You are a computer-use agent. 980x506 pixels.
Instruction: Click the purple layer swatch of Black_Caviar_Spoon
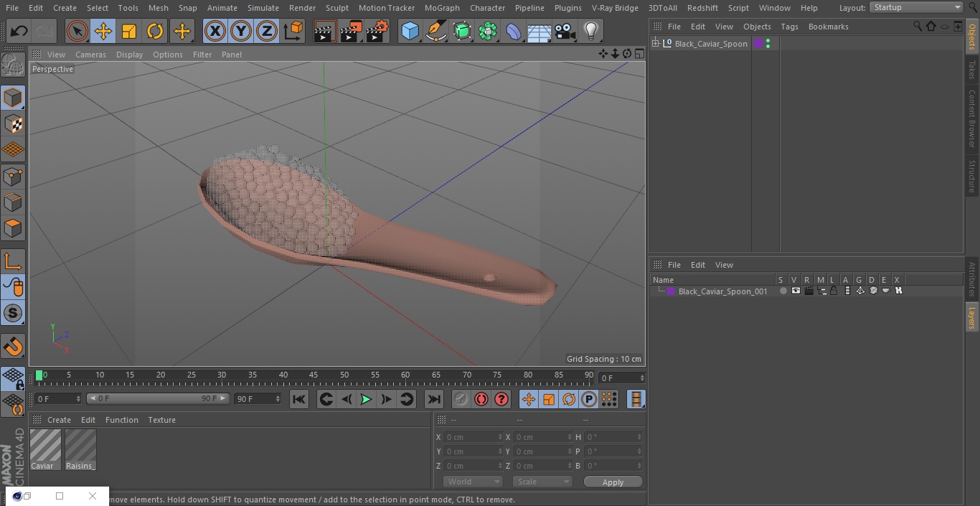tap(758, 44)
